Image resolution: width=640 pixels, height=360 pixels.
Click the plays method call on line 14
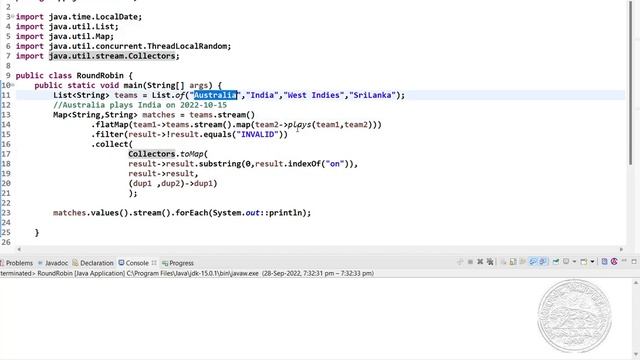tap(299, 124)
